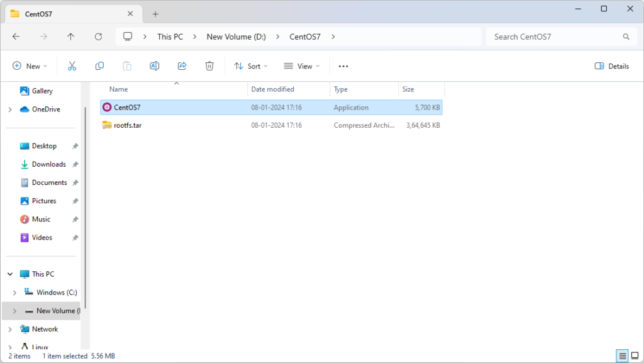Image resolution: width=644 pixels, height=363 pixels.
Task: Open the Downloads quick access folder
Action: coord(43,164)
